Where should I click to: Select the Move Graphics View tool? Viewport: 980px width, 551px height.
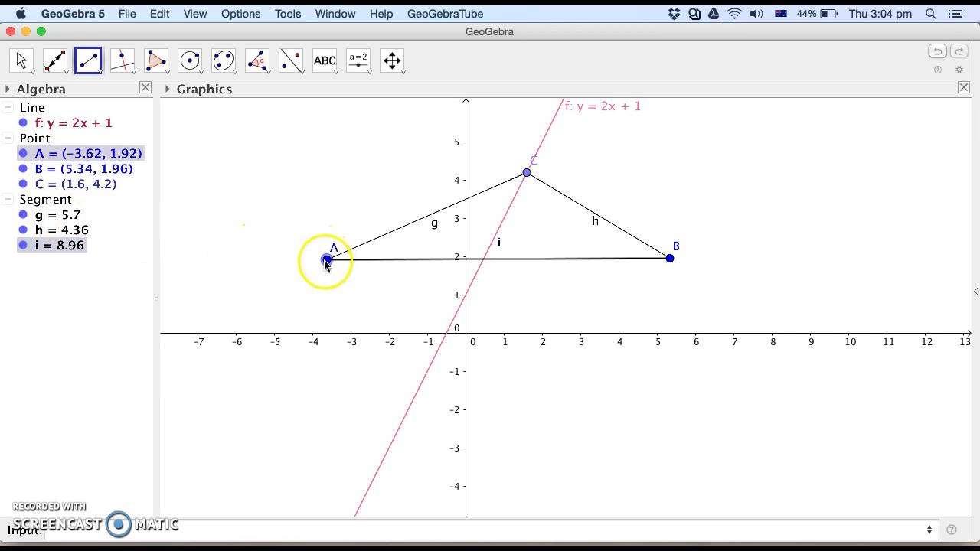coord(392,60)
